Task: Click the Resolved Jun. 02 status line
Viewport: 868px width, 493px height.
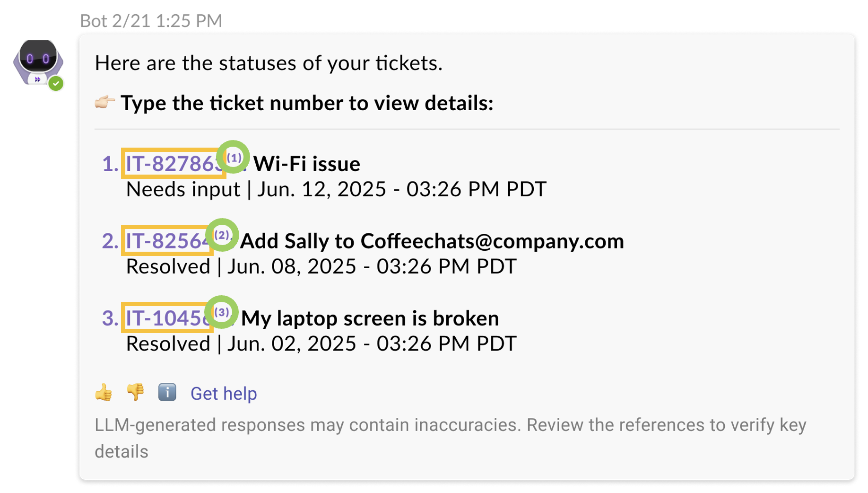Action: [321, 344]
